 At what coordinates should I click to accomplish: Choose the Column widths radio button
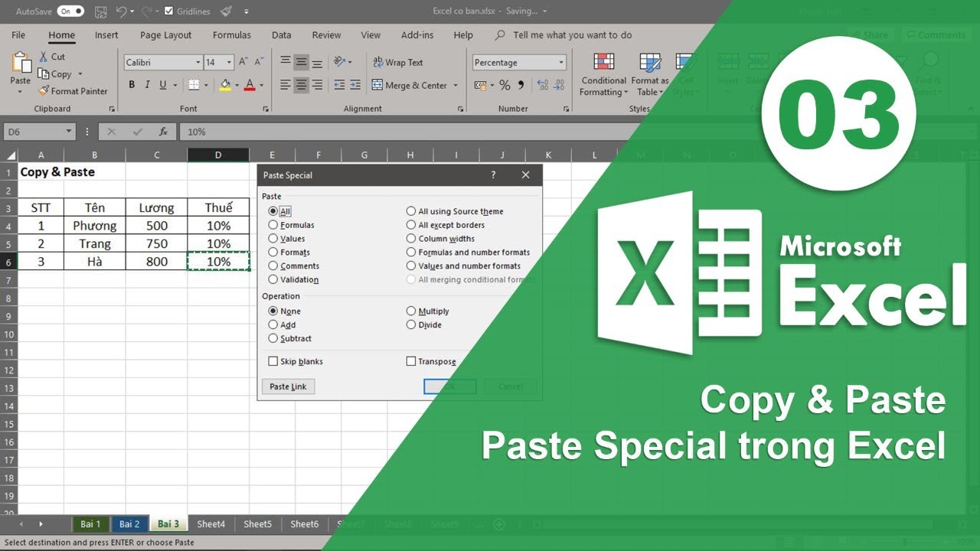[x=411, y=239]
